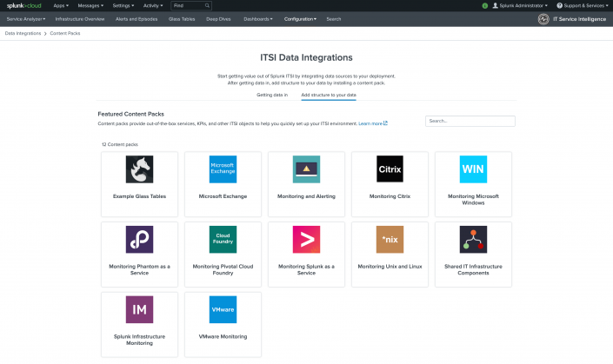Image resolution: width=613 pixels, height=364 pixels.
Task: Click the Monitoring Splunk as a Service title
Action: tap(306, 269)
